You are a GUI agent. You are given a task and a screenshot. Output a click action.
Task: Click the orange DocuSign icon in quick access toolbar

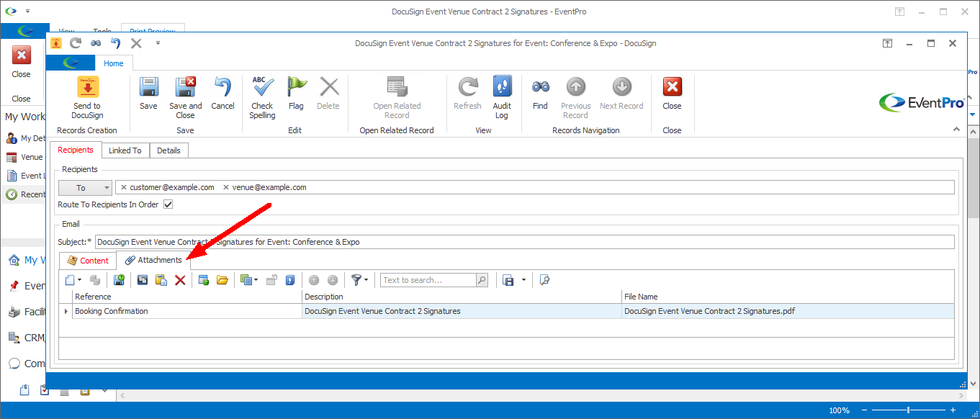pos(56,43)
